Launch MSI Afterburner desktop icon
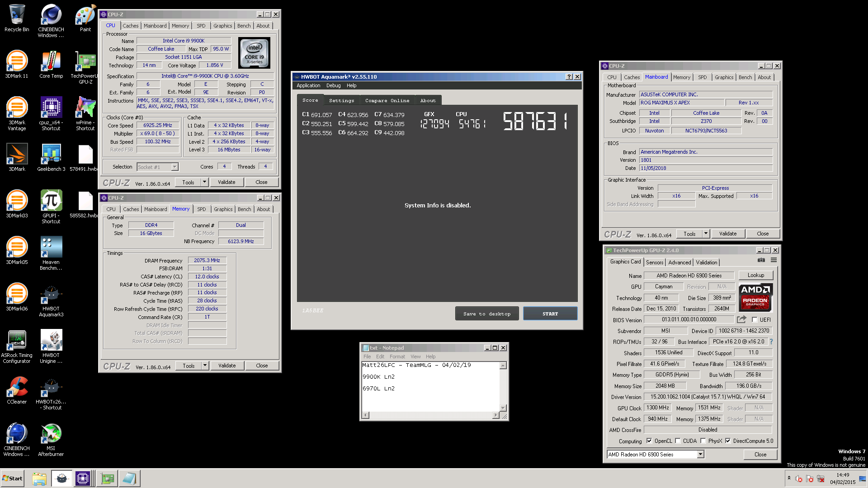868x488 pixels. click(51, 440)
